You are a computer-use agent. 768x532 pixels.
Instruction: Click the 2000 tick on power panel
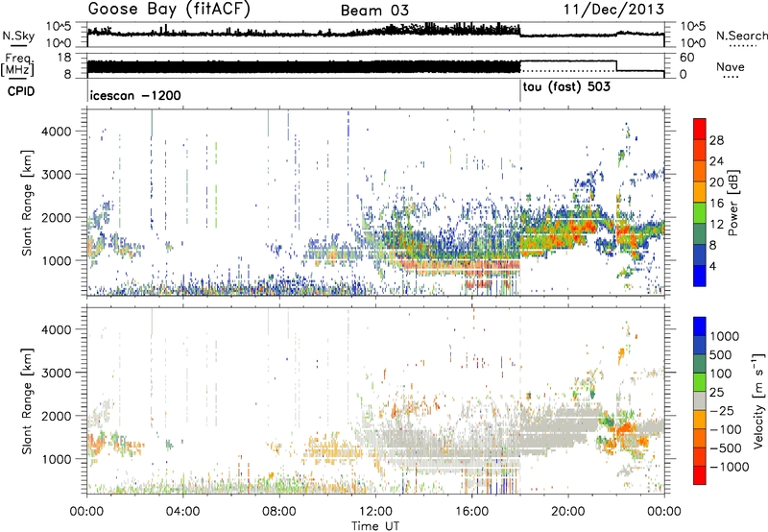pos(57,217)
